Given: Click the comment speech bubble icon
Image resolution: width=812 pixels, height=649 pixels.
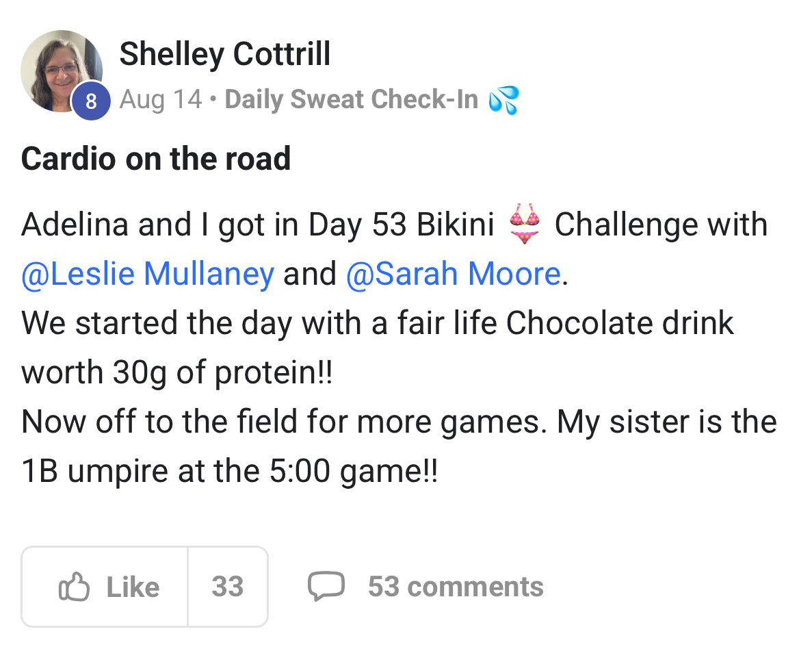Looking at the screenshot, I should (325, 587).
